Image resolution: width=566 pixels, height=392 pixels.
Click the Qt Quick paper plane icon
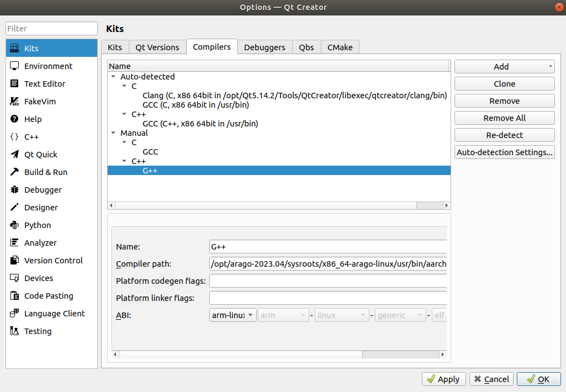(x=15, y=155)
